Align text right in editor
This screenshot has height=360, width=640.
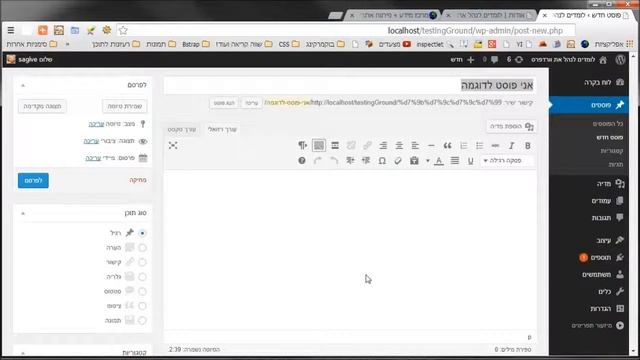tap(383, 146)
